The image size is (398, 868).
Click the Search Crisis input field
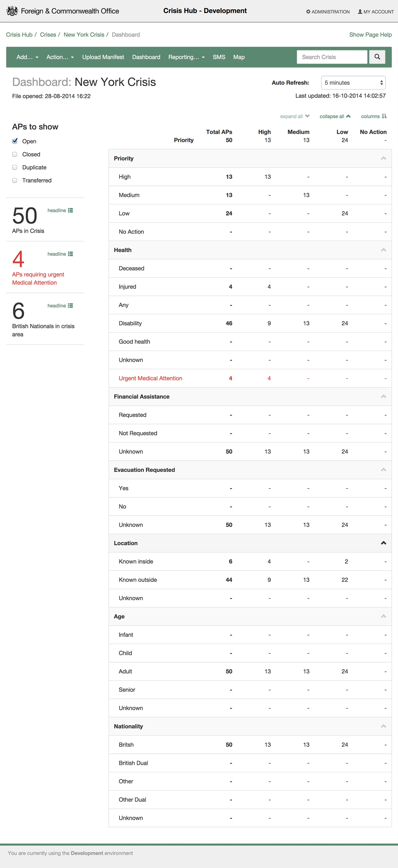(x=332, y=57)
